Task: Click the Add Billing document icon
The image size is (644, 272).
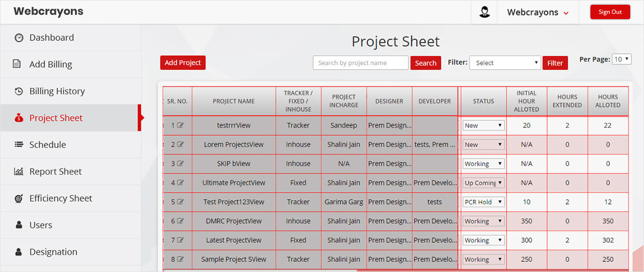Action: [18, 64]
